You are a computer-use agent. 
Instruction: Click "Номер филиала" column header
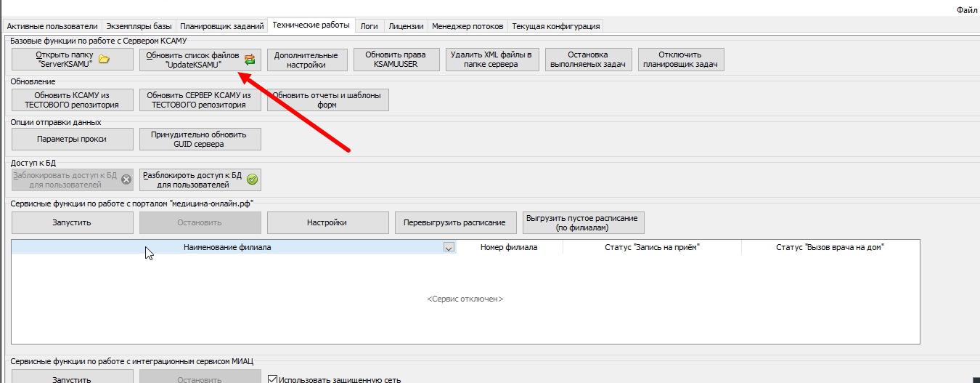pyautogui.click(x=509, y=247)
